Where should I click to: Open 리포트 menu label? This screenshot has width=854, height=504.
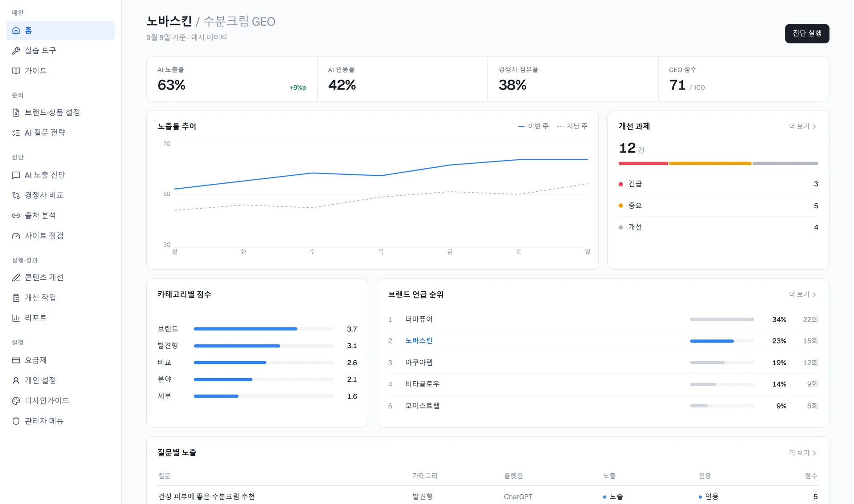tap(36, 318)
